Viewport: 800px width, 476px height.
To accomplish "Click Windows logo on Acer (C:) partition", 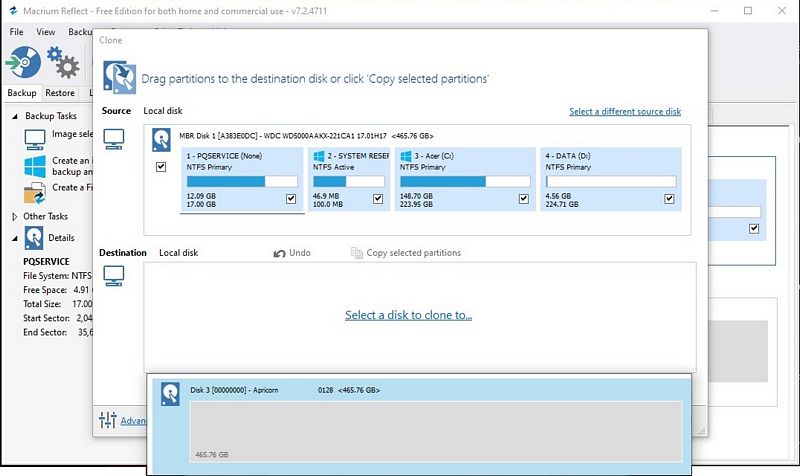I will [406, 156].
